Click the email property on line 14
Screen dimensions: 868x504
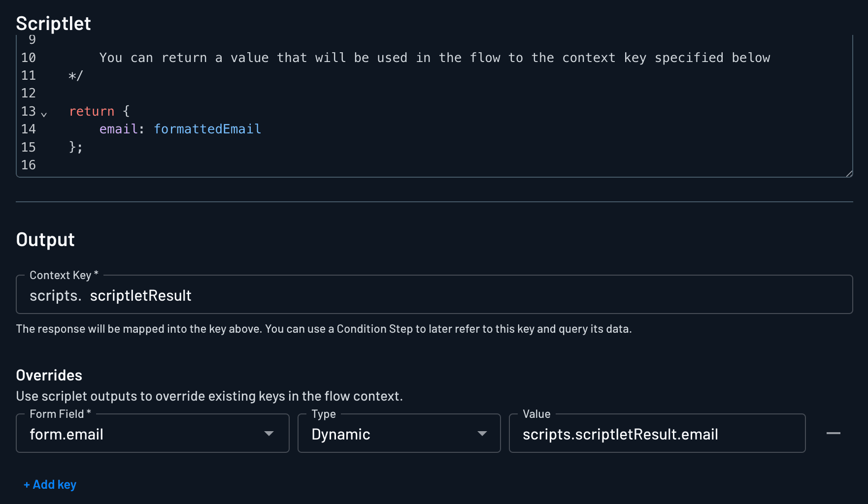pos(118,129)
